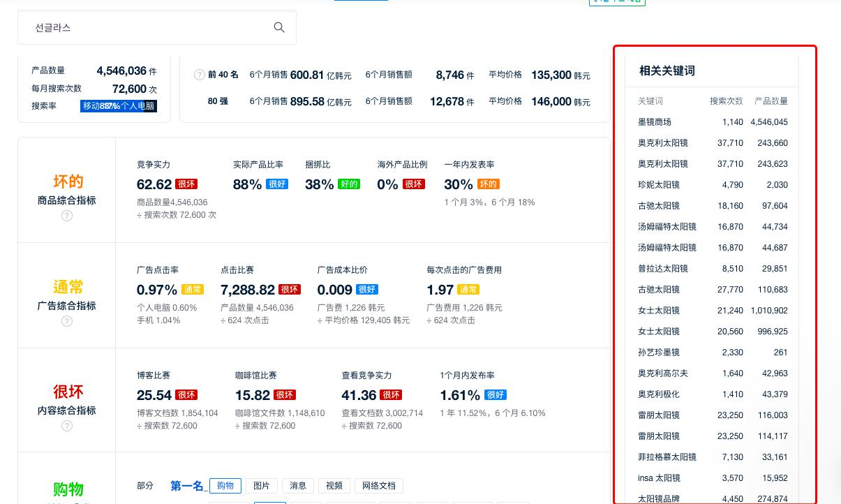Click the 好的 badge beside 38%
This screenshot has height=504, width=841.
[349, 184]
